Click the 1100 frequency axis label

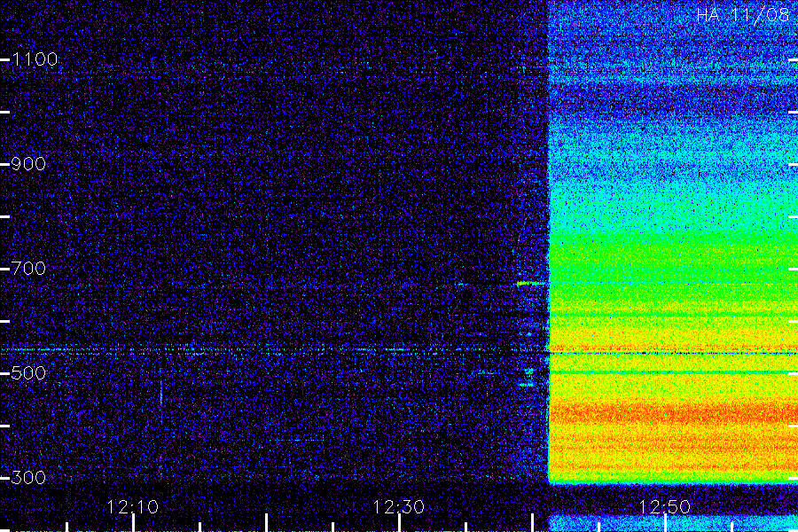coord(35,59)
